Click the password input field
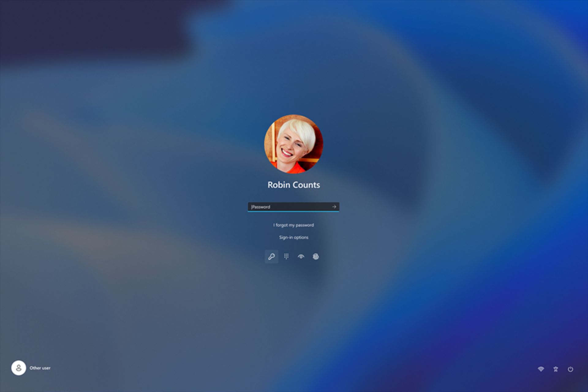Screen dimensions: 588x392 294,206
